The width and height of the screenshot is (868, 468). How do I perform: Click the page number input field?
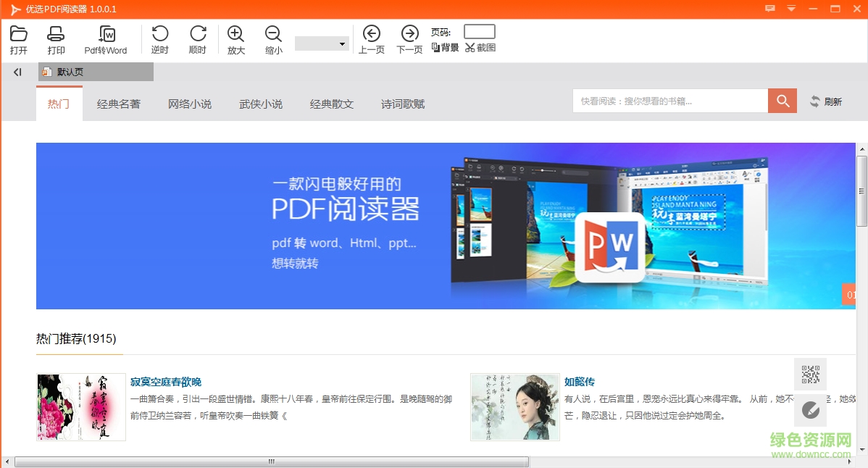pyautogui.click(x=479, y=30)
